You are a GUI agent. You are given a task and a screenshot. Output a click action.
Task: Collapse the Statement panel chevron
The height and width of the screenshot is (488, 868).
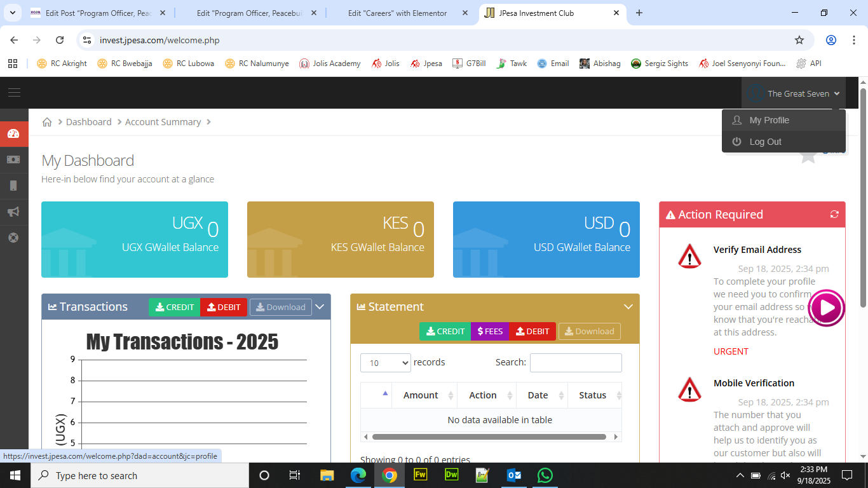[x=628, y=307]
